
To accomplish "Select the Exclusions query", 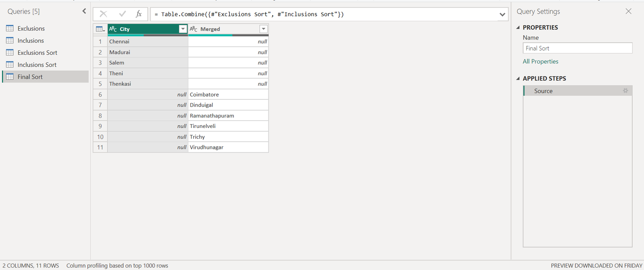I will pyautogui.click(x=45, y=29).
